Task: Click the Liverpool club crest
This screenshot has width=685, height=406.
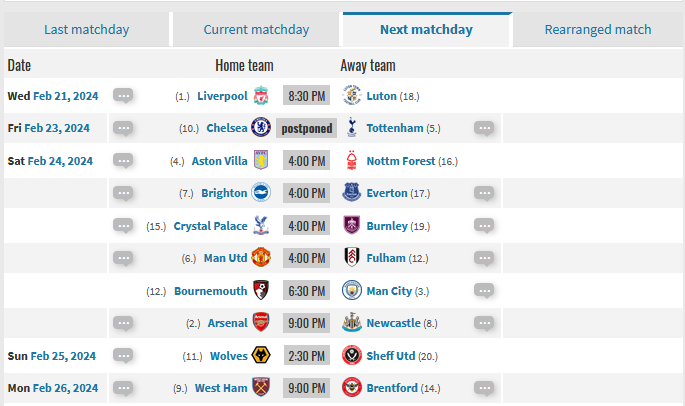Action: click(261, 95)
